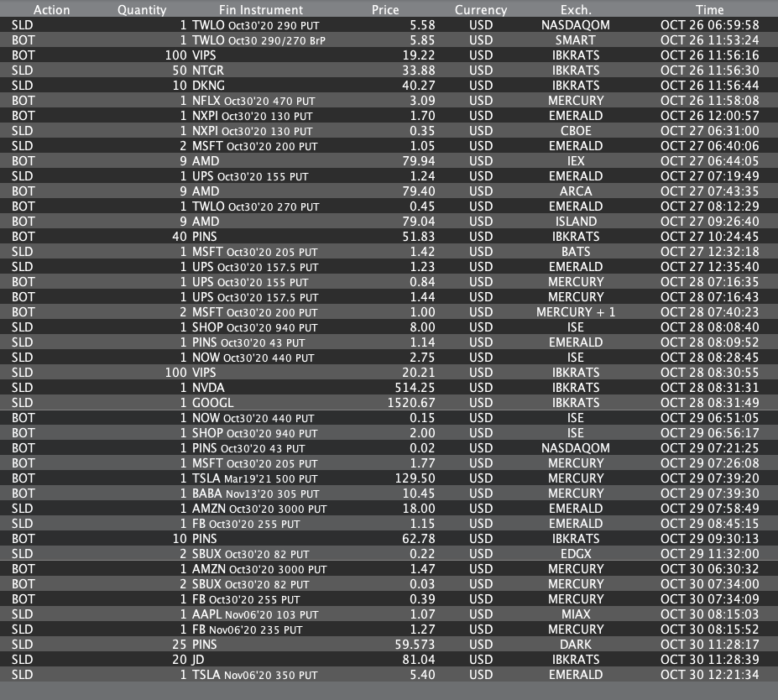Click the price 1.42 cell
This screenshot has height=700, width=778.
click(x=422, y=252)
